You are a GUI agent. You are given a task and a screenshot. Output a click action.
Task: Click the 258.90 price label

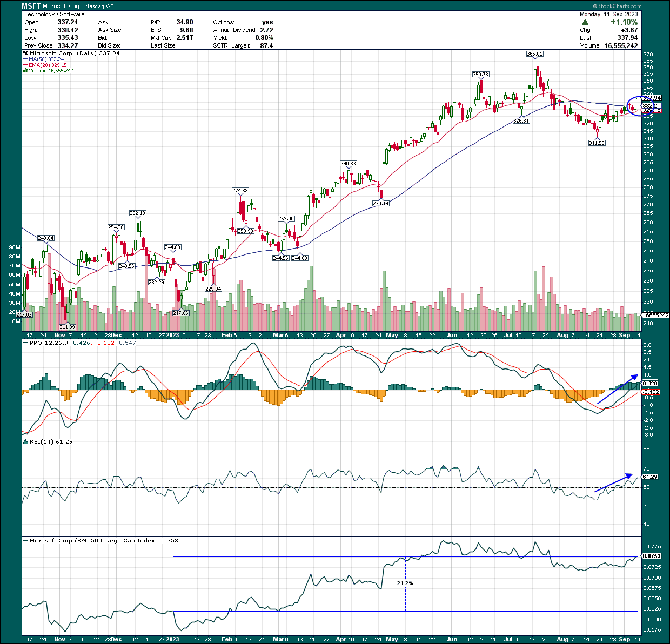click(x=245, y=231)
